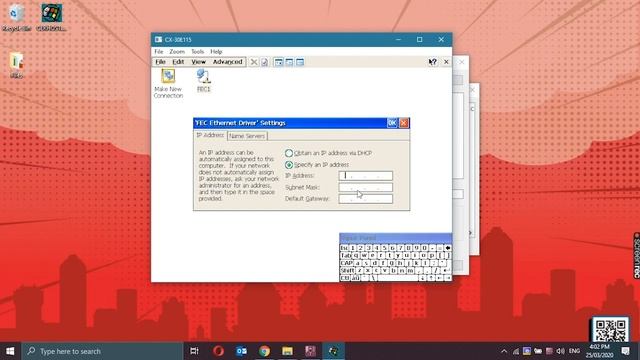The width and height of the screenshot is (640, 360).
Task: Open the Zoom menu
Action: [177, 52]
